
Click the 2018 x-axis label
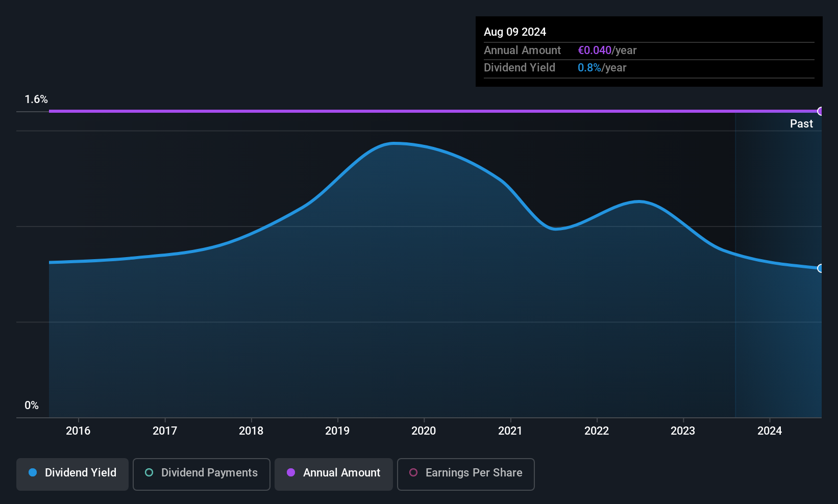coord(251,431)
